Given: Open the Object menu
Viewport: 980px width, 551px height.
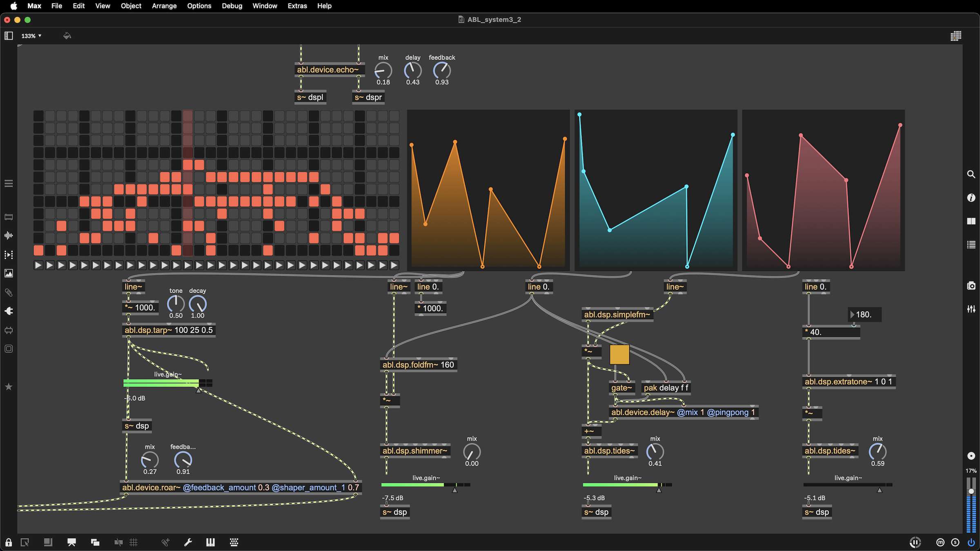Looking at the screenshot, I should tap(131, 6).
